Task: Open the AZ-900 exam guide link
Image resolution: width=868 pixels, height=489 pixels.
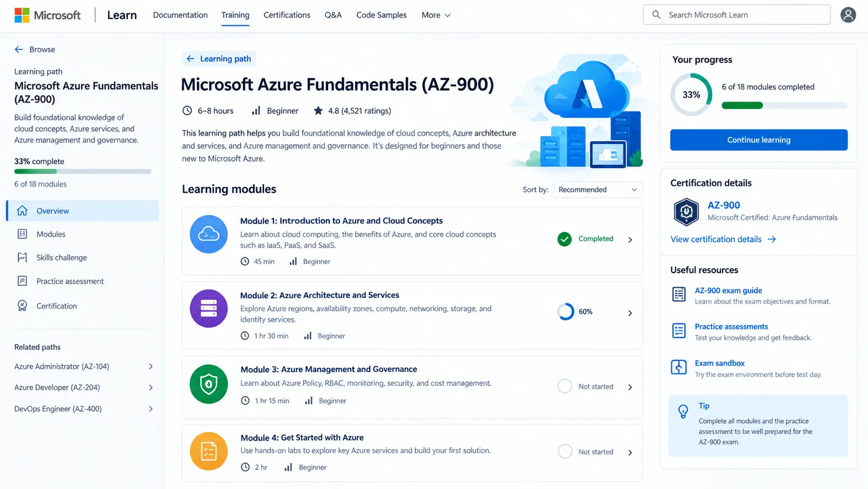Action: click(728, 290)
